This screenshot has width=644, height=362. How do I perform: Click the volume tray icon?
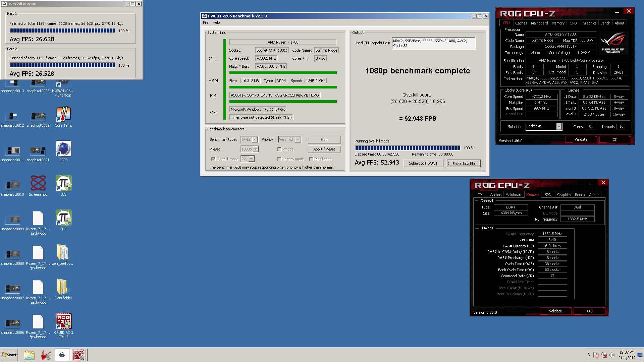click(612, 355)
